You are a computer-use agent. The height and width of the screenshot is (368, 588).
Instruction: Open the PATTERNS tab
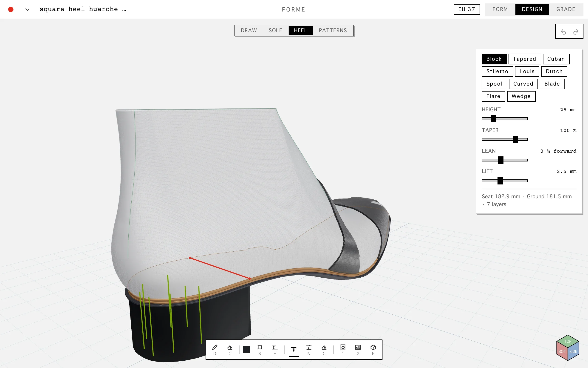click(333, 30)
